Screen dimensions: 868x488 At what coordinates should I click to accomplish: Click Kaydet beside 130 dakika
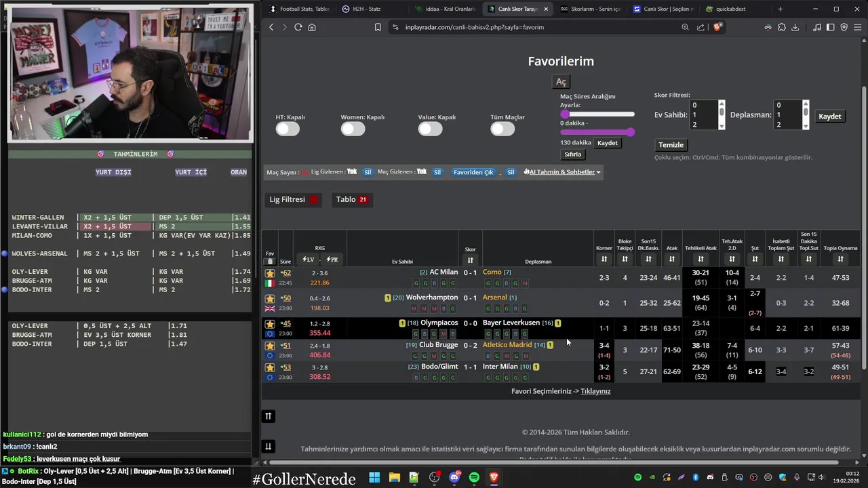(608, 143)
